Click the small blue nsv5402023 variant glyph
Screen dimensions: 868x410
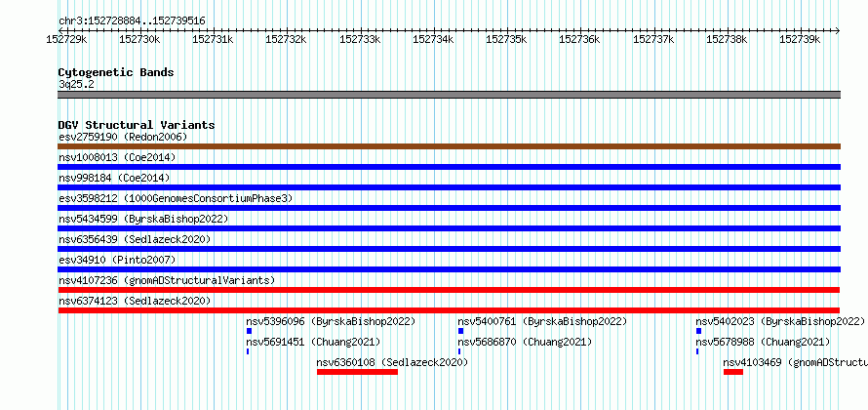(698, 331)
